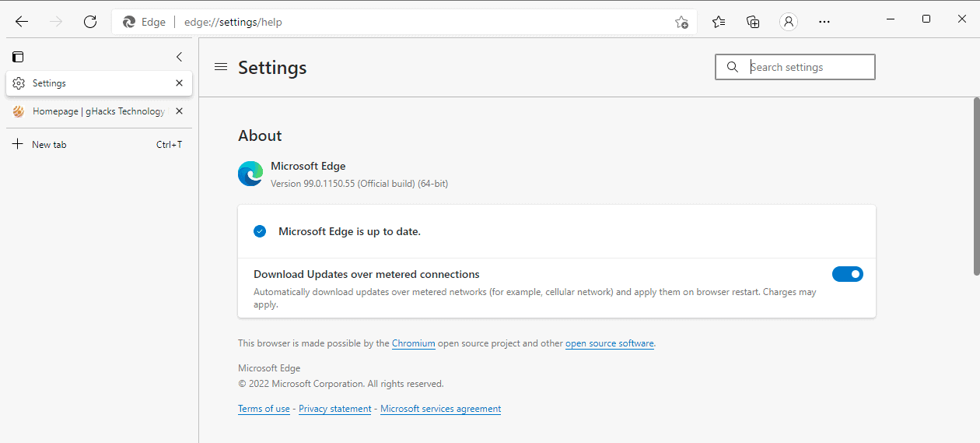Click the Settings tab gear icon
This screenshot has width=980, height=443.
[x=19, y=83]
